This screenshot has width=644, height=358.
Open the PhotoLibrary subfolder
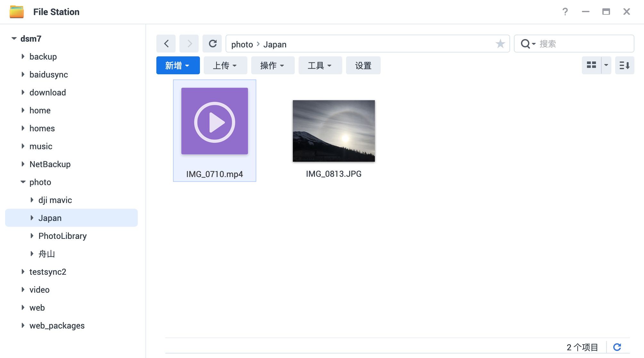62,236
